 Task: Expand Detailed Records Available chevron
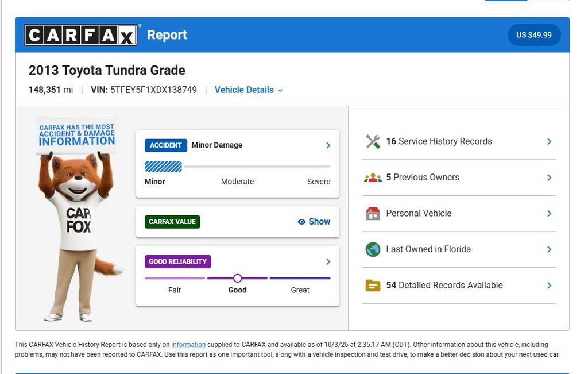(550, 286)
